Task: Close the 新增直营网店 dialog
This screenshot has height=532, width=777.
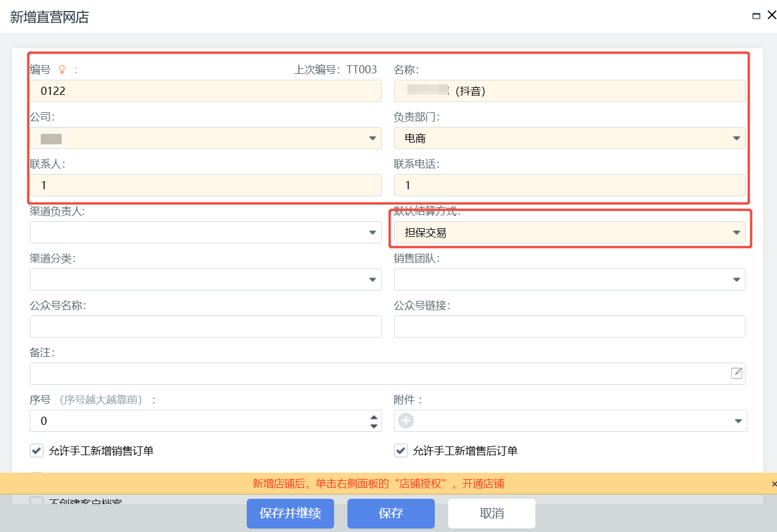Action: tap(772, 15)
